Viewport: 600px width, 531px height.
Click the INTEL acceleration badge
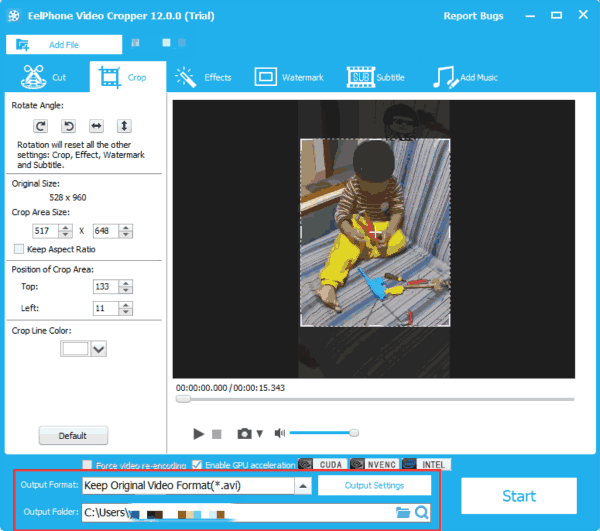426,464
